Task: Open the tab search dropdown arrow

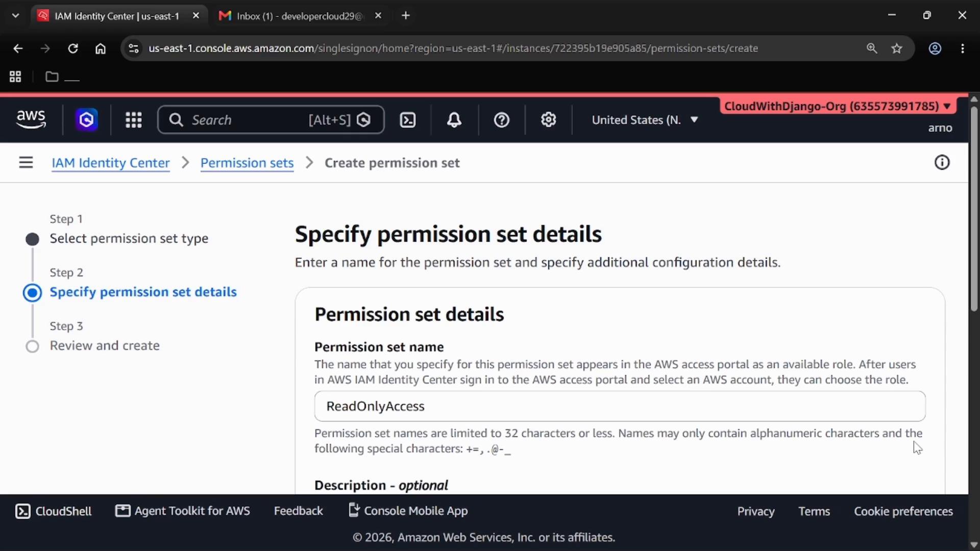Action: tap(15, 16)
